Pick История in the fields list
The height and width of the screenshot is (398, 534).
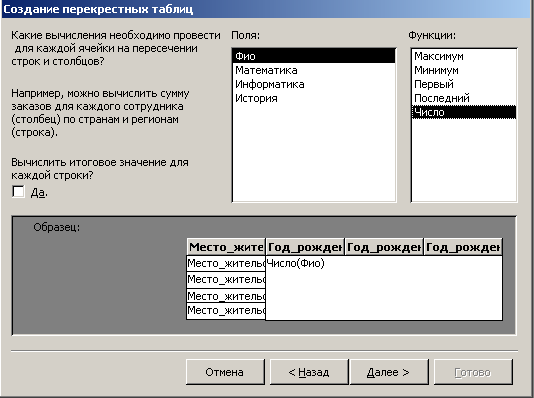314,98
